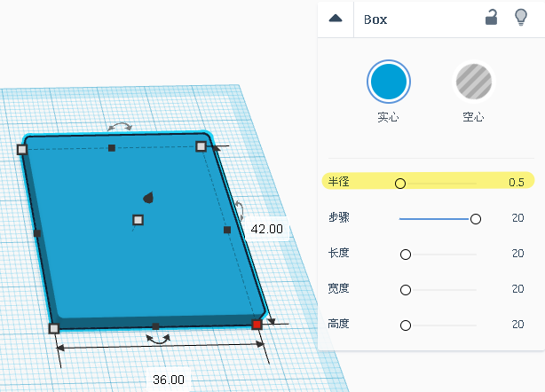Click the bottom rotation arrow handle
545x392 pixels.
point(158,339)
